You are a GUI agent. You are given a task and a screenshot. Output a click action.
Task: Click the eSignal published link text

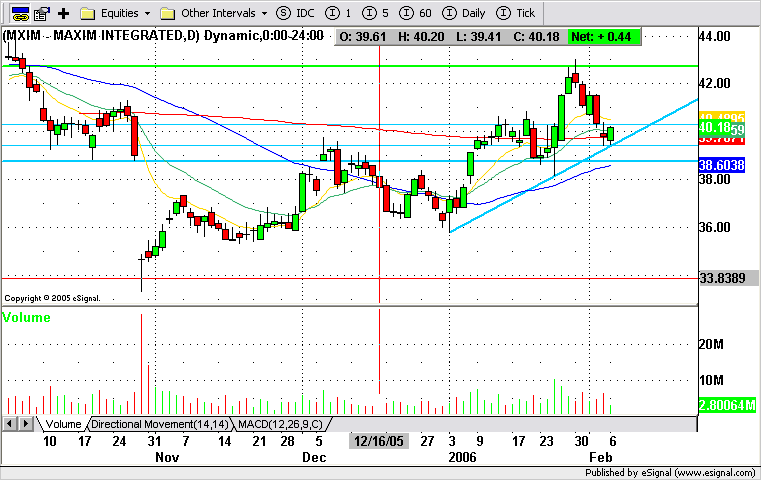coord(670,473)
